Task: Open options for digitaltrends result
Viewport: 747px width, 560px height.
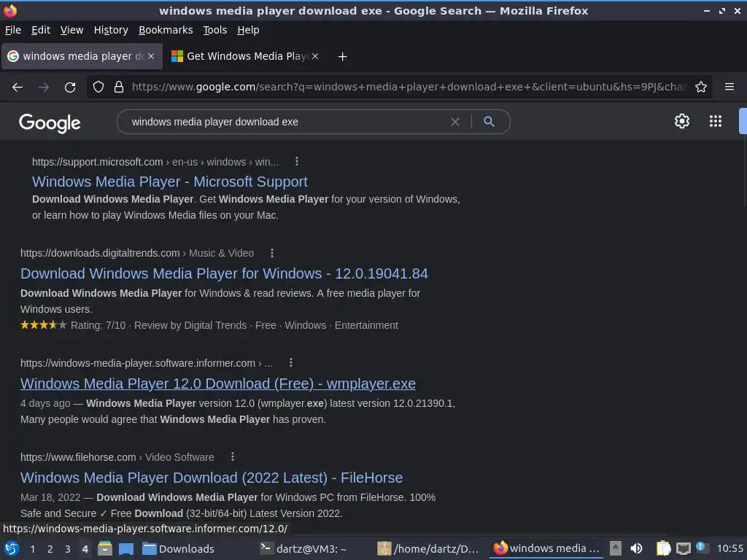Action: pyautogui.click(x=272, y=253)
